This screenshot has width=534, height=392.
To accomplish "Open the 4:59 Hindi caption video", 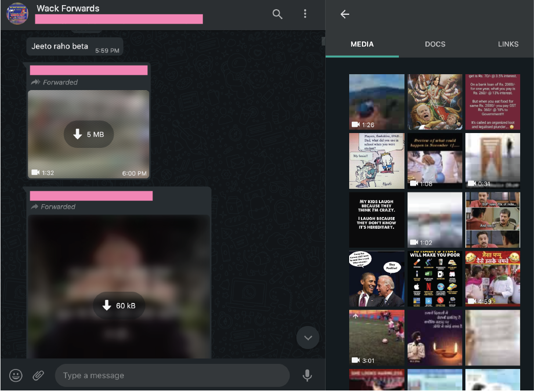I will coord(493,279).
